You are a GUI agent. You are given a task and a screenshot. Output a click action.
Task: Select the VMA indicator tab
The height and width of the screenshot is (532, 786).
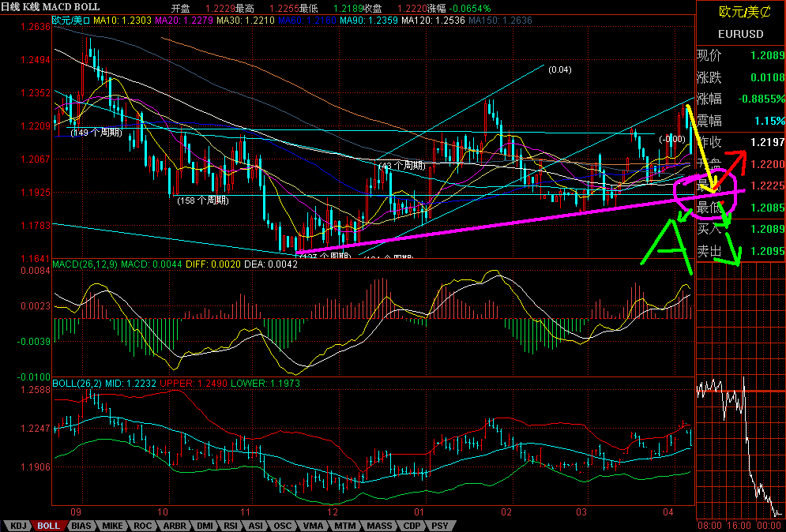pyautogui.click(x=313, y=526)
